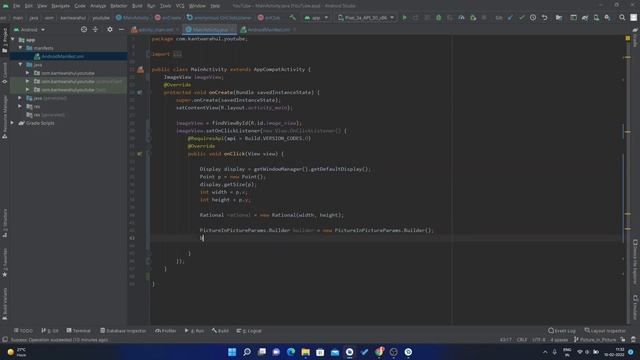This screenshot has width=640, height=360.
Task: Open the Event Log
Action: click(562, 331)
